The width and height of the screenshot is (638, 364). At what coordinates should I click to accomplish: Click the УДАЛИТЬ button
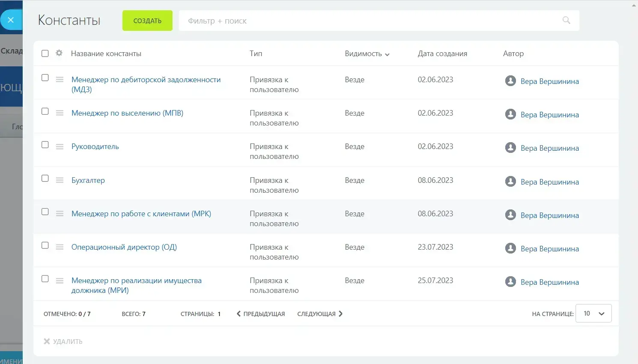point(63,341)
